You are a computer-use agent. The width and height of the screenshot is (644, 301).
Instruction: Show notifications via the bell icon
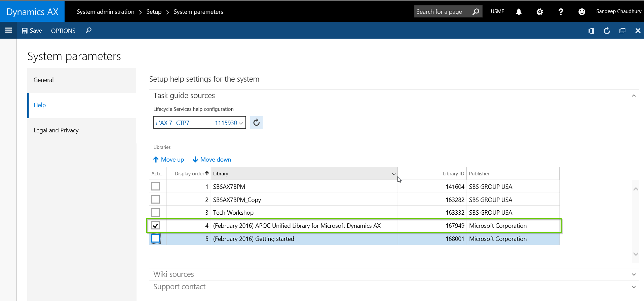click(519, 12)
